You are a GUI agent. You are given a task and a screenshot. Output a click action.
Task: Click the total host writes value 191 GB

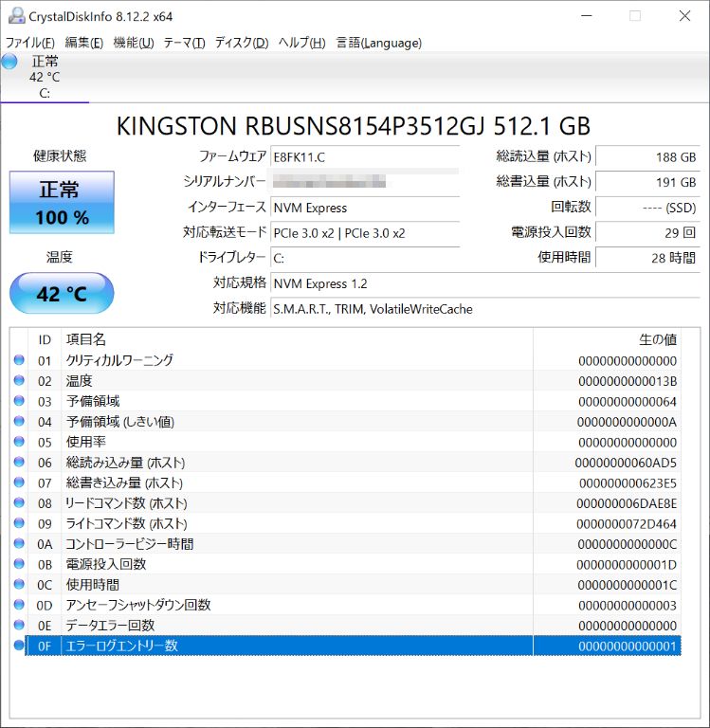click(647, 182)
